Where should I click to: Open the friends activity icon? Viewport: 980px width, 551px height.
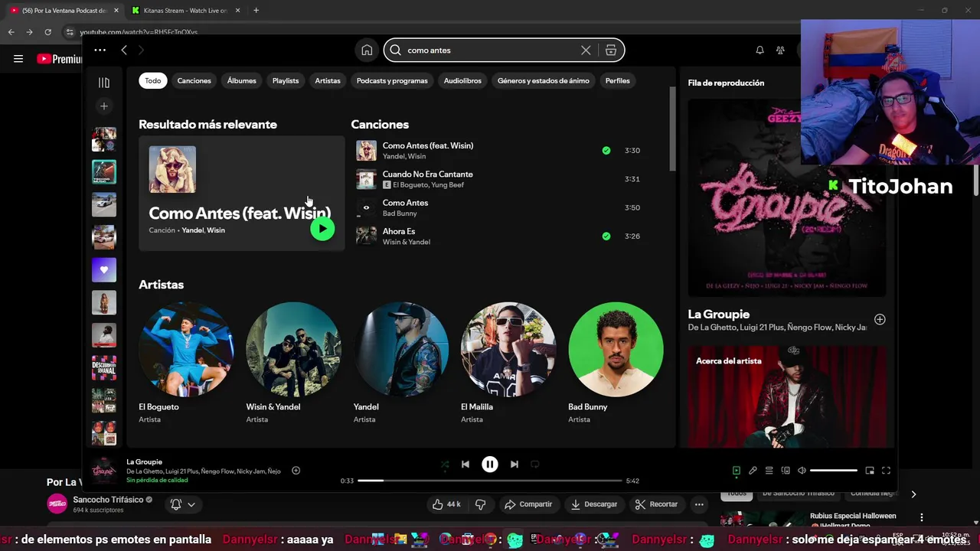coord(780,50)
